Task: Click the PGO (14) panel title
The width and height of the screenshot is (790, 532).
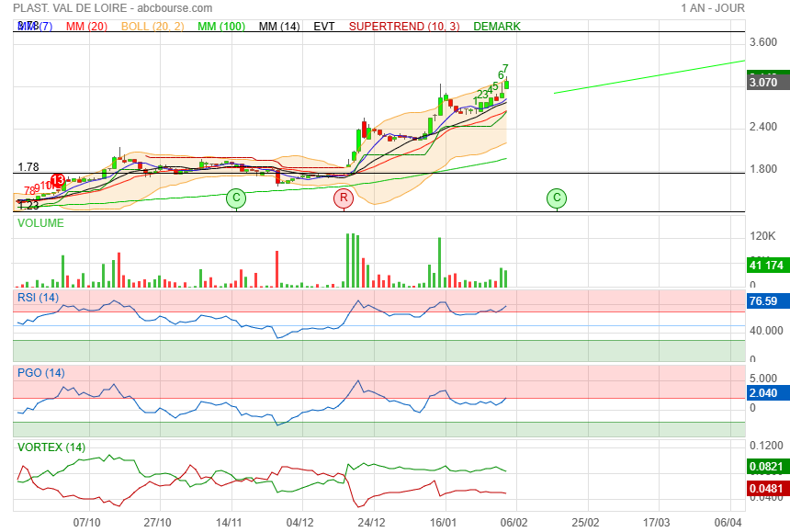Action: click(41, 372)
